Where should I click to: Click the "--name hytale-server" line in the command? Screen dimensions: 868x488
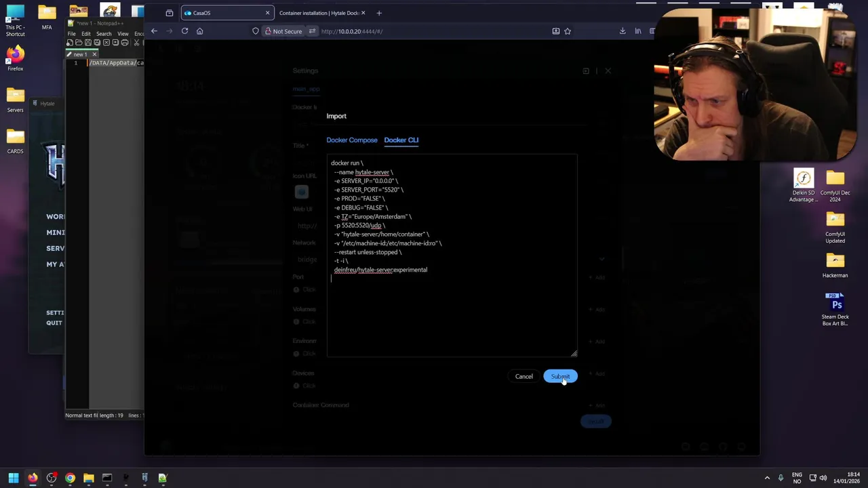363,172
